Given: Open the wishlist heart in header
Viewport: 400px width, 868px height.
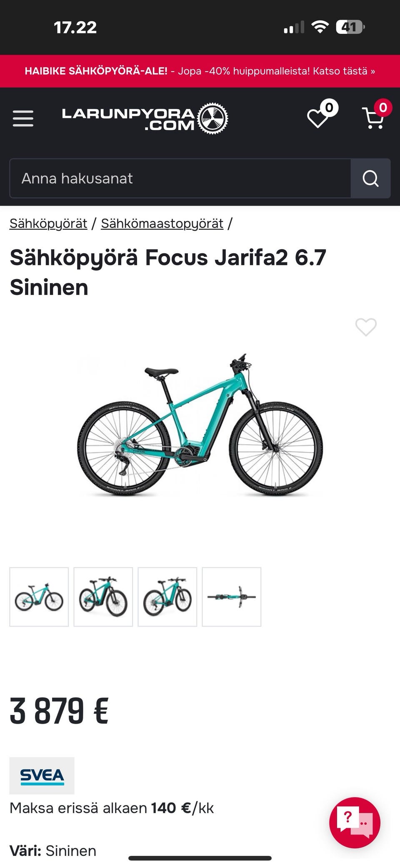Looking at the screenshot, I should coord(318,118).
